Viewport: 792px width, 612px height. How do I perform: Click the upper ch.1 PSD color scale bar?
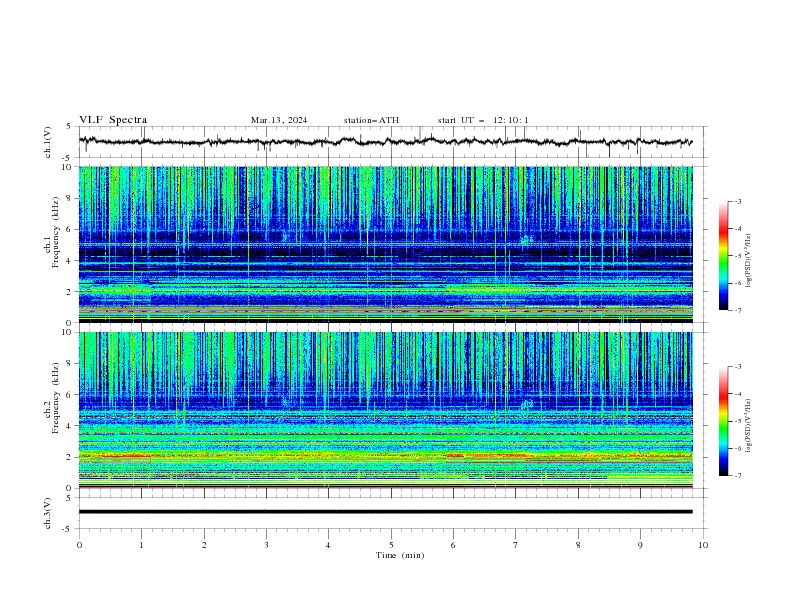[x=723, y=256]
